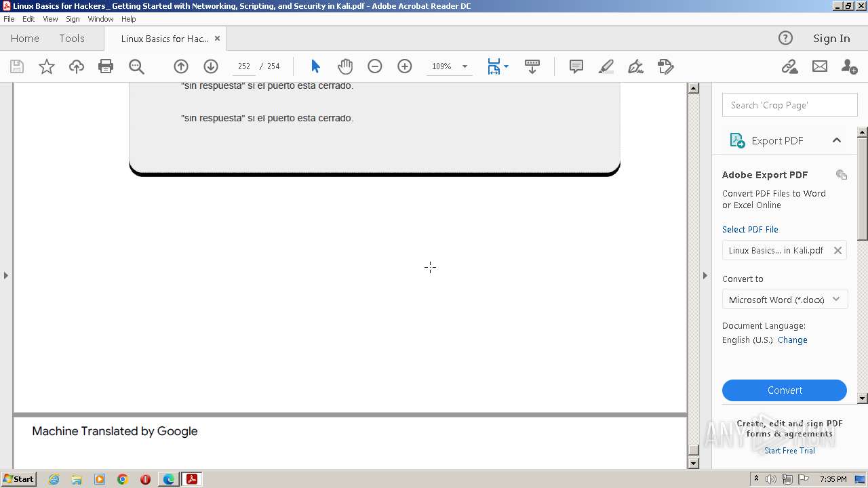The image size is (868, 488).
Task: Zoom in with plus icon
Action: 405,66
